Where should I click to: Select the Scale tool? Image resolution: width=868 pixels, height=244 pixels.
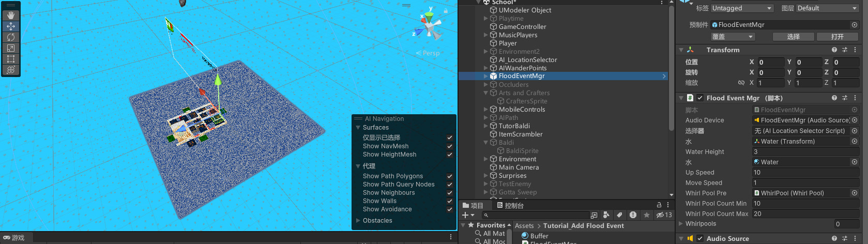tap(10, 48)
